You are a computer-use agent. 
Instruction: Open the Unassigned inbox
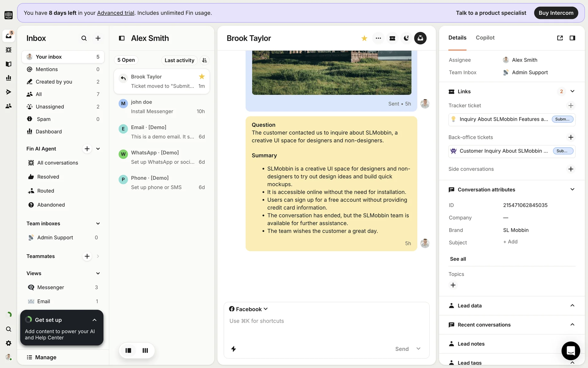50,107
